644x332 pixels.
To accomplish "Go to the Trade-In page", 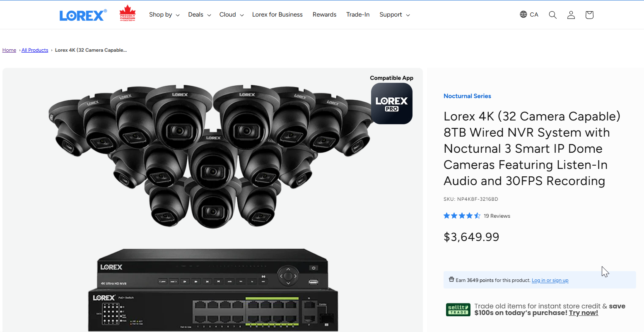I will (x=358, y=14).
